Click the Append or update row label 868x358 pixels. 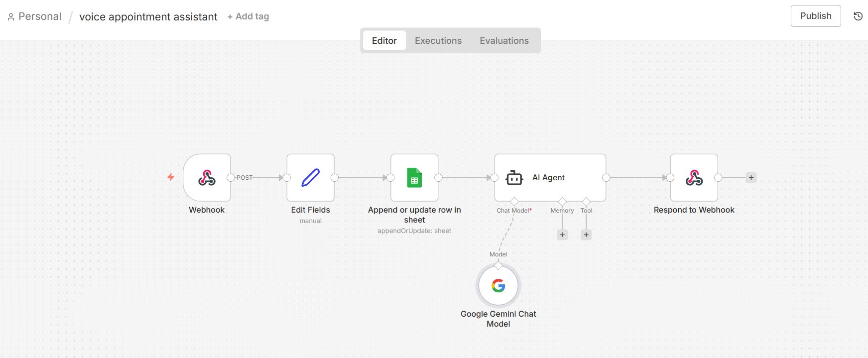[x=414, y=215]
